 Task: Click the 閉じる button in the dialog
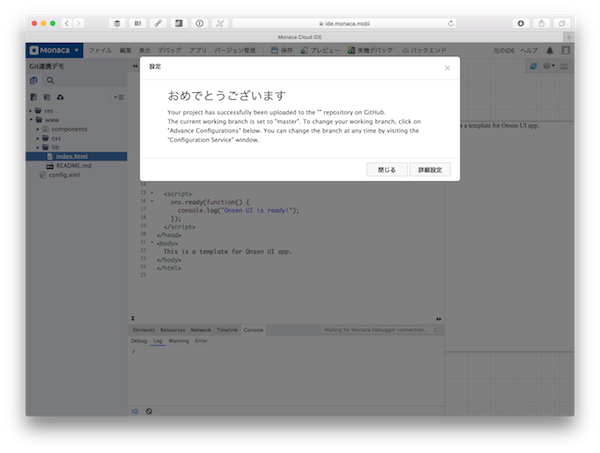pos(386,169)
